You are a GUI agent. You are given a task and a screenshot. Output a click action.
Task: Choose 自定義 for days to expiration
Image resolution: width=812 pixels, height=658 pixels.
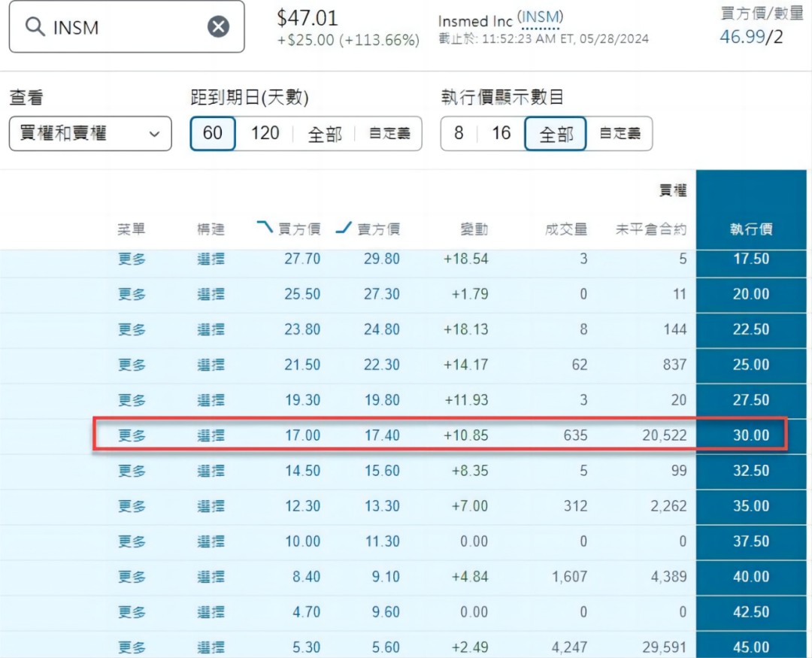389,134
